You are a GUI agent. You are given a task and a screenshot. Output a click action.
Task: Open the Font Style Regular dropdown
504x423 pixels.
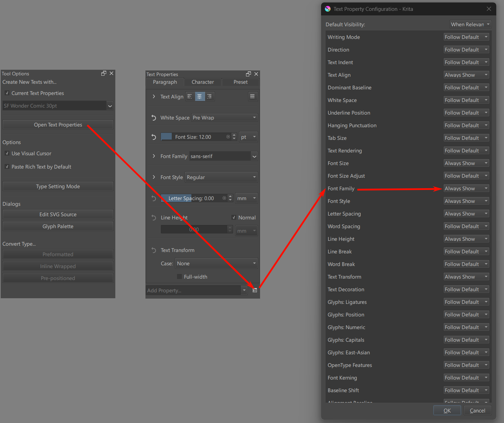click(221, 177)
